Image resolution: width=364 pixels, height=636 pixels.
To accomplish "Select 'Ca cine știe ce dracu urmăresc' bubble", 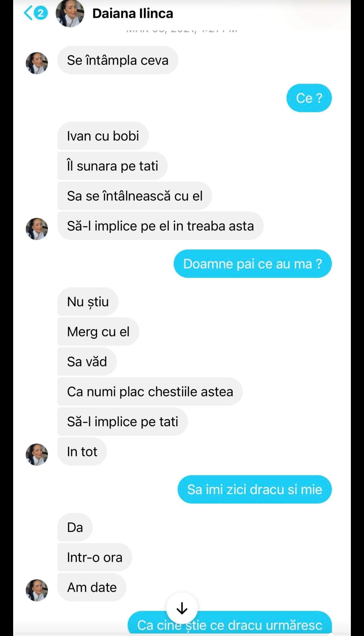I will coord(230,623).
